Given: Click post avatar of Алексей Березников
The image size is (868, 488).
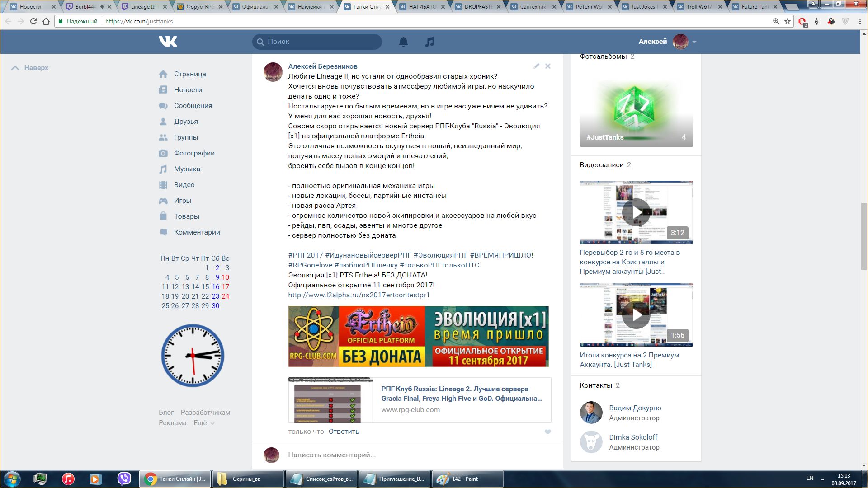Looking at the screenshot, I should [x=273, y=72].
